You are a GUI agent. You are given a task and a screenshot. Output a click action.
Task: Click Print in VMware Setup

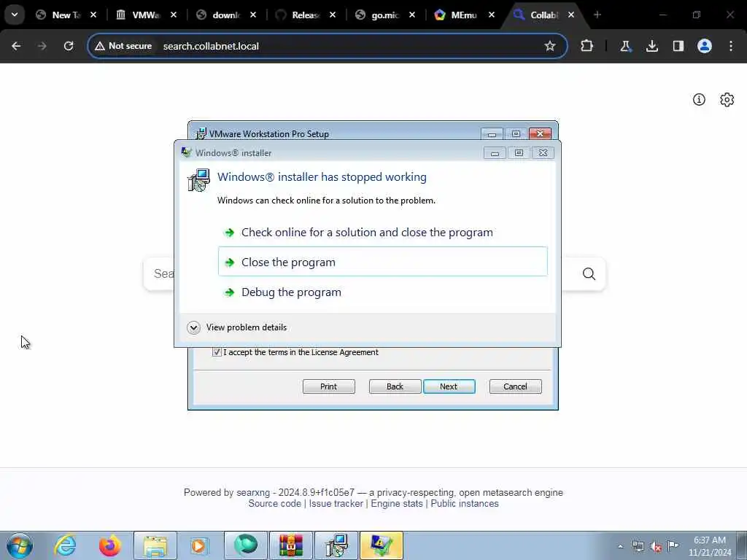click(x=329, y=386)
